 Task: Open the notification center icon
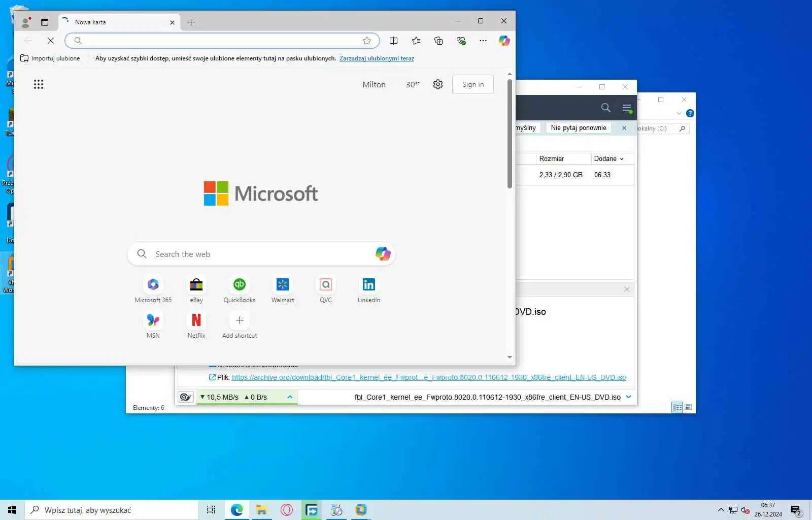pos(796,510)
